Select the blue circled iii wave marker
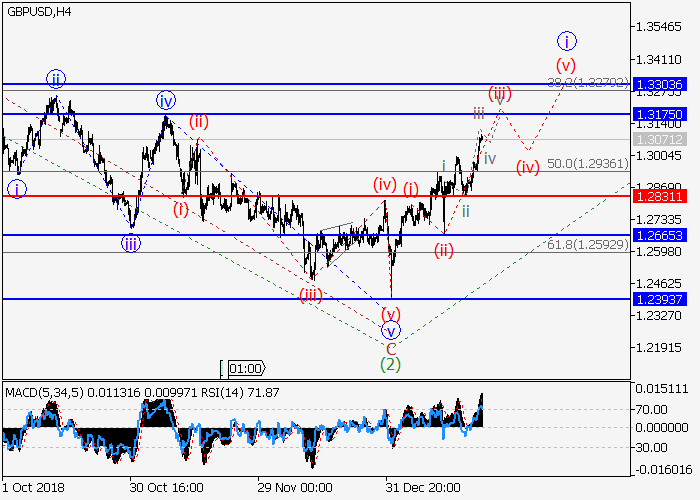 coord(131,242)
